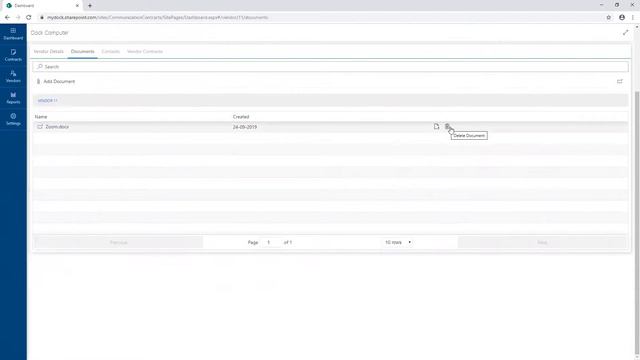Viewport: 640px width, 360px height.
Task: Click the Next page button
Action: pyautogui.click(x=542, y=242)
